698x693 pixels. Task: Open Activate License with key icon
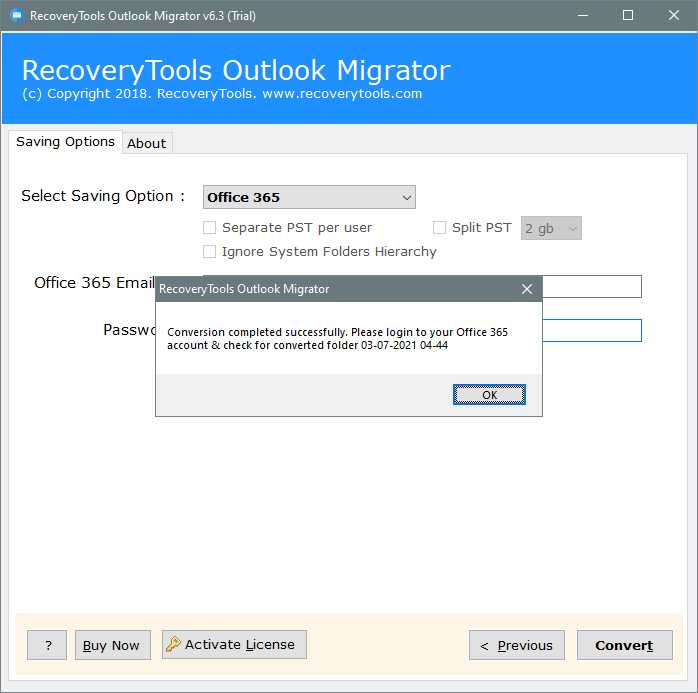coord(234,644)
